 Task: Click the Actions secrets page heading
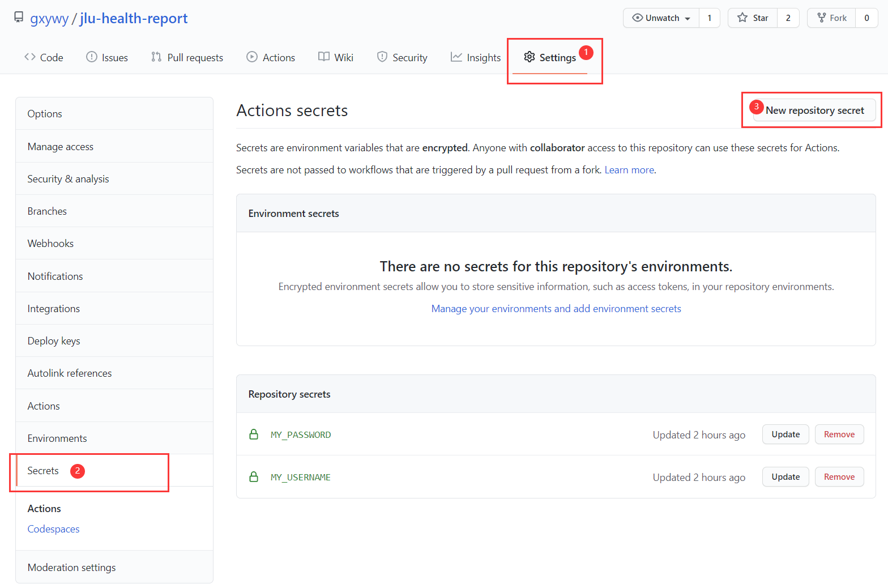292,110
